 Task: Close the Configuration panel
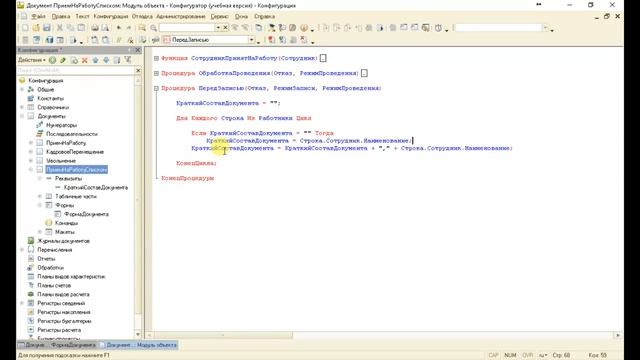tap(138, 50)
